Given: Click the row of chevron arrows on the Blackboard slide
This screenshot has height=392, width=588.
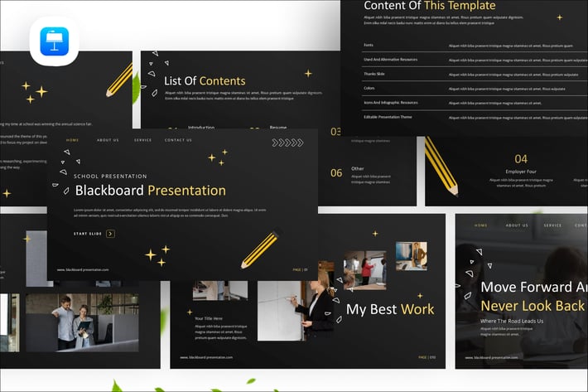Looking at the screenshot, I should tap(287, 143).
